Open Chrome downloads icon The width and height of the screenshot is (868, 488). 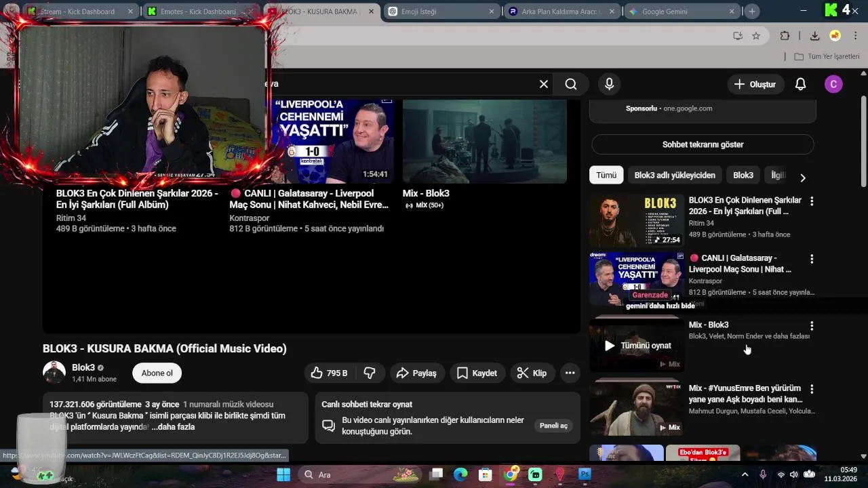(x=814, y=36)
